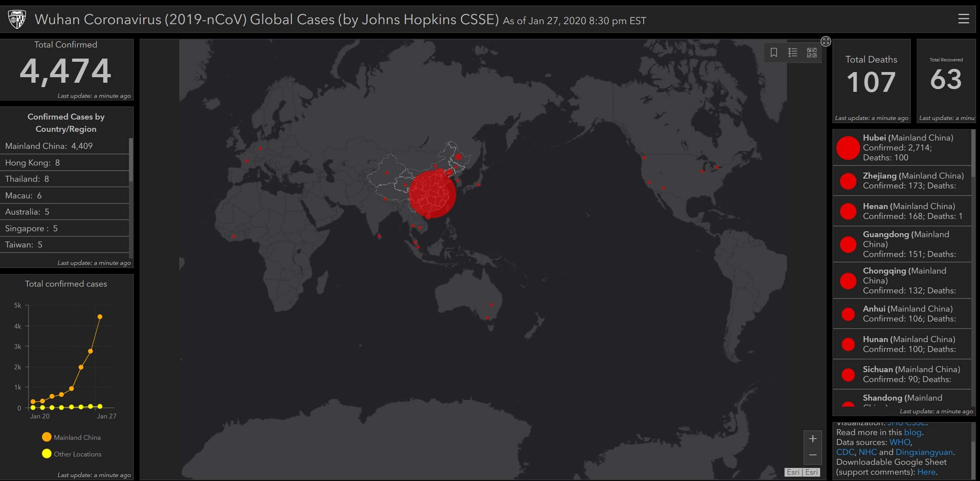Zoom in on the map
The height and width of the screenshot is (481, 980).
(813, 439)
